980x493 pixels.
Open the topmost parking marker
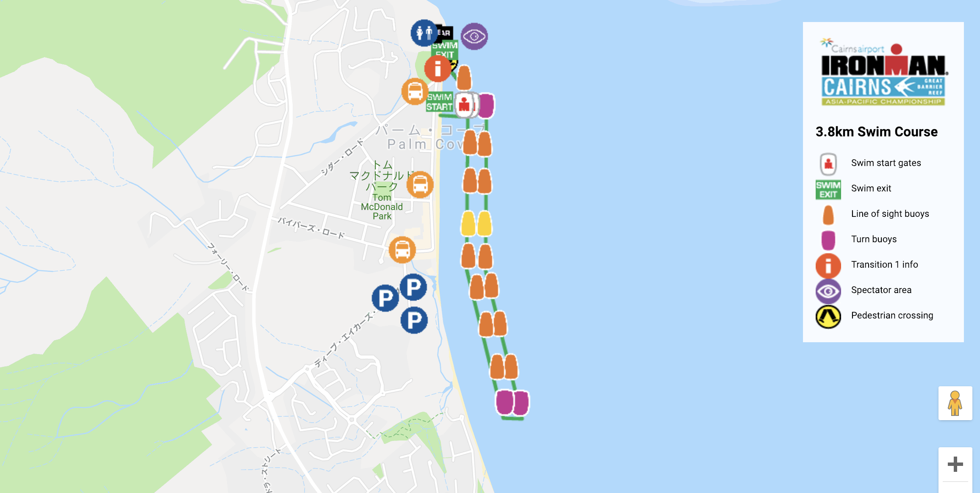coord(413,287)
